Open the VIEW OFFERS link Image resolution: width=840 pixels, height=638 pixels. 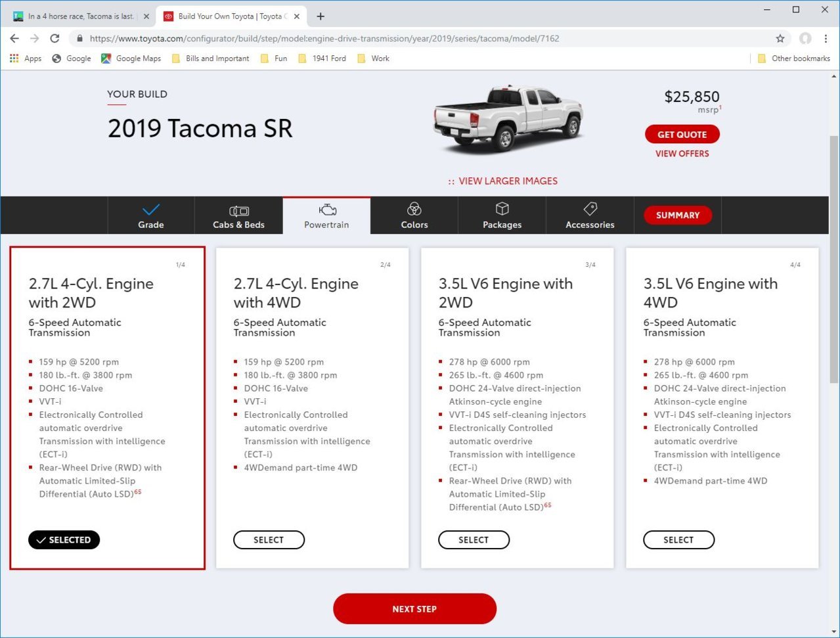682,154
